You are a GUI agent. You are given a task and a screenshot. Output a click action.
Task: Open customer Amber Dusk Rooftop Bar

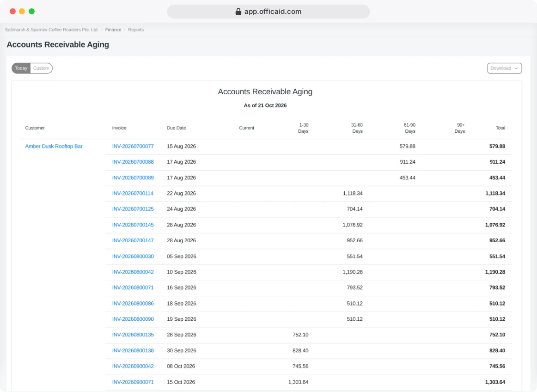click(54, 147)
